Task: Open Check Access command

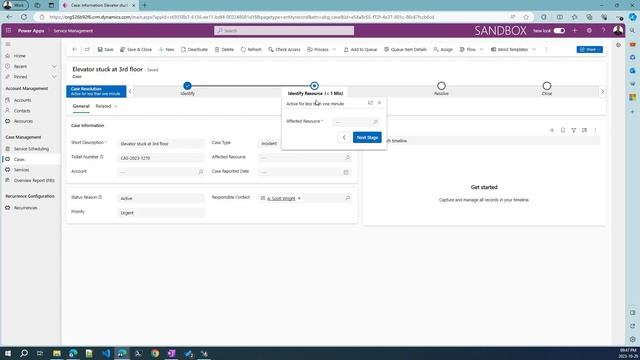Action: [284, 49]
